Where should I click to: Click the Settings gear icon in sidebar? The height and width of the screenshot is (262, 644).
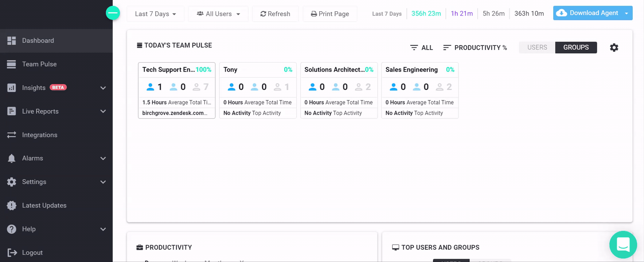tap(12, 182)
